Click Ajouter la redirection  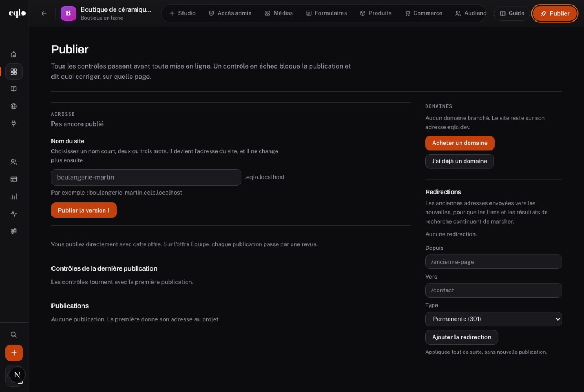coord(461,337)
